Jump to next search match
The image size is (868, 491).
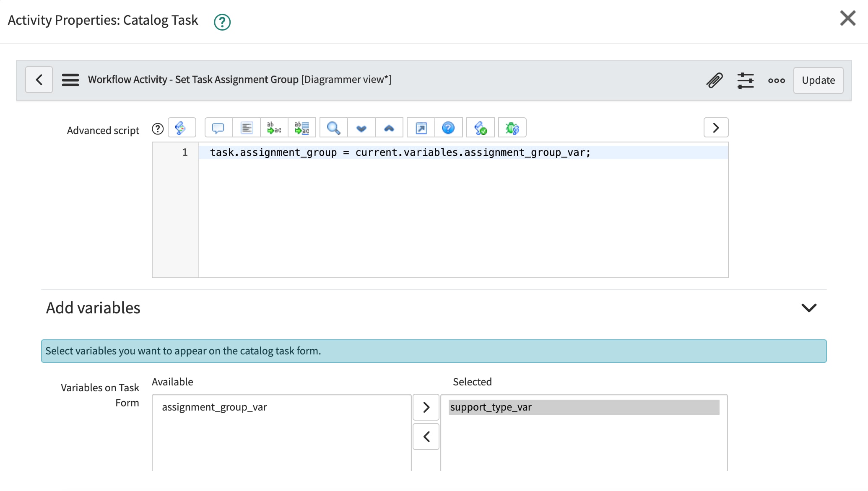[361, 128]
